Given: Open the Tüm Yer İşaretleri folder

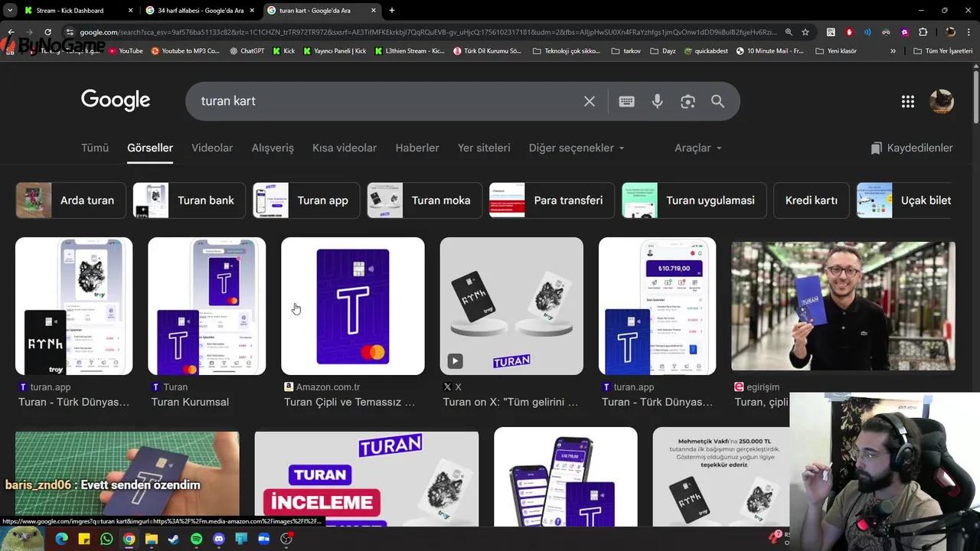Looking at the screenshot, I should [943, 51].
